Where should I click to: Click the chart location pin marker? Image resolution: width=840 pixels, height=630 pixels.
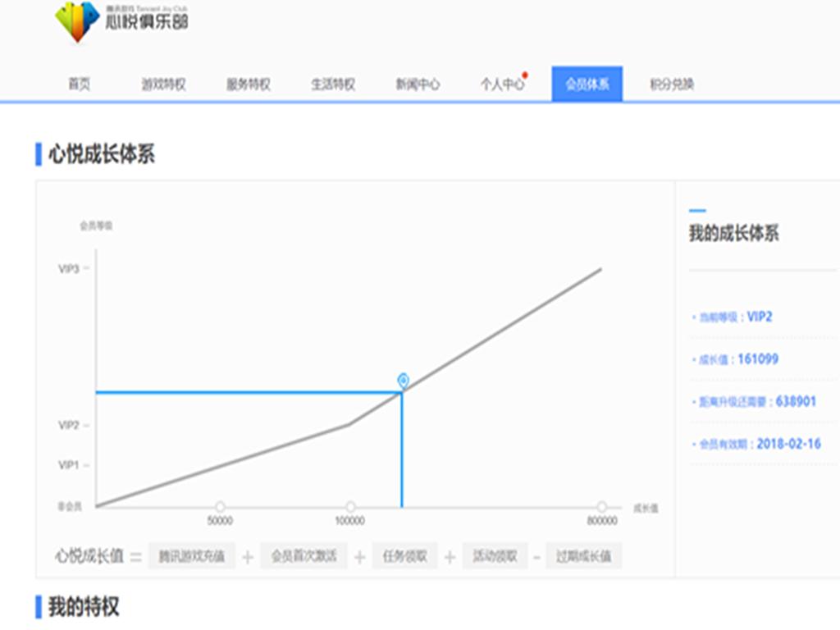click(x=403, y=380)
